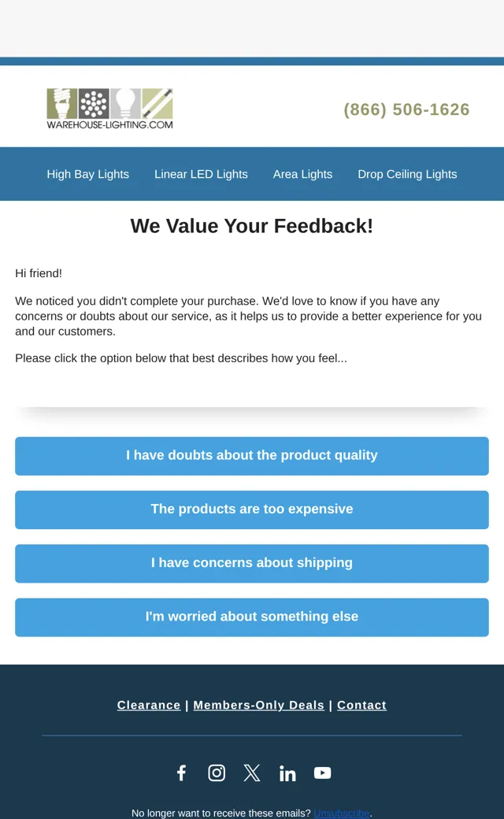This screenshot has height=819, width=504.
Task: Open High Bay Lights menu item
Action: tap(87, 174)
